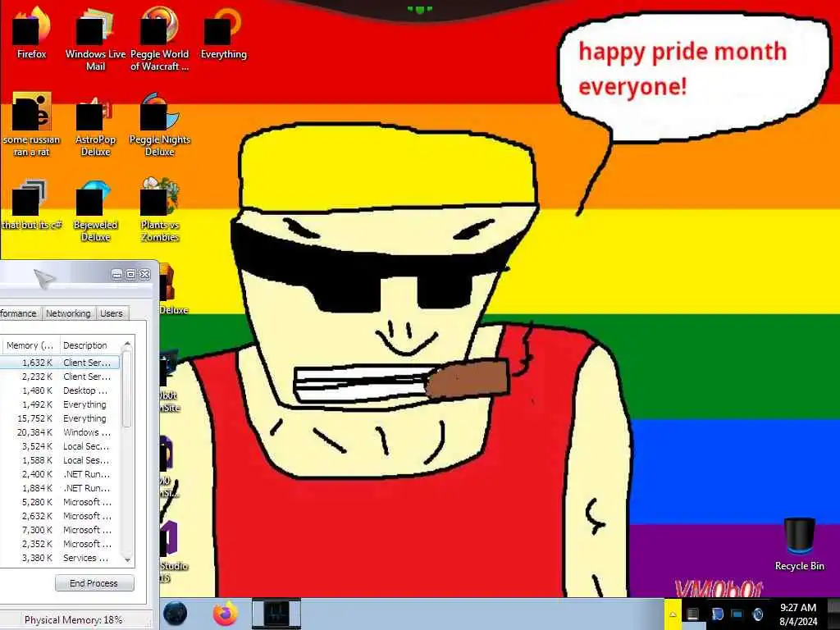Screen dimensions: 840x630
Task: Switch to the Networking tab
Action: [x=68, y=313]
